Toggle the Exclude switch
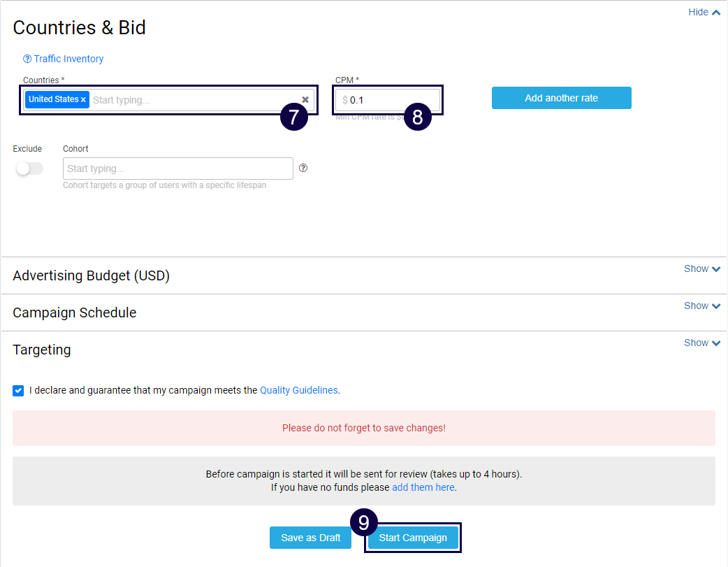 tap(29, 168)
